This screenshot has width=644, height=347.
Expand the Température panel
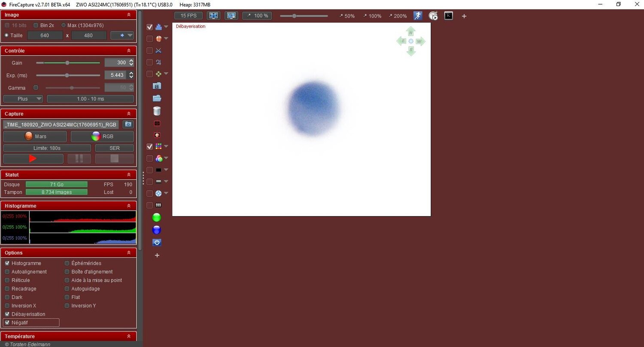click(x=129, y=336)
